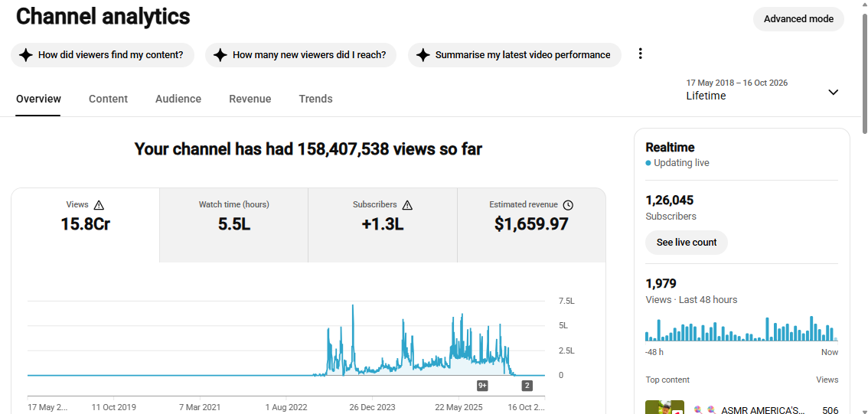Viewport: 868px width, 414px height.
Task: Expand the Lifetime date range dropdown
Action: point(763,90)
